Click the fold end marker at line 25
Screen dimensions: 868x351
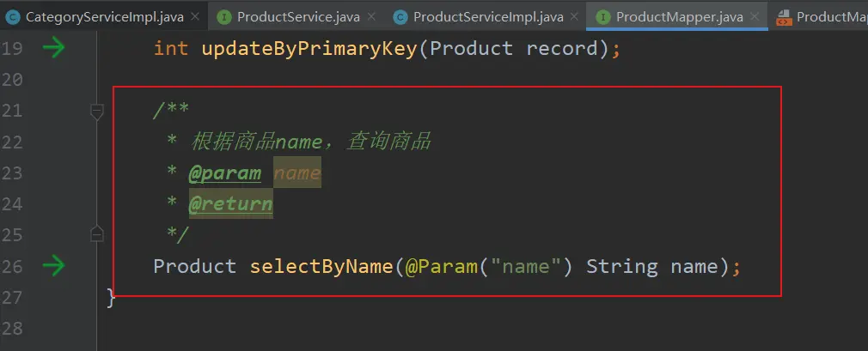97,234
